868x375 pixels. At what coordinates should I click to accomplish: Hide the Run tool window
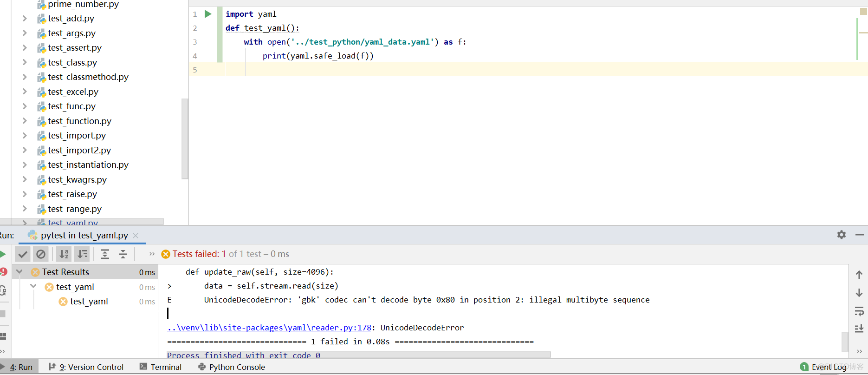(x=859, y=235)
